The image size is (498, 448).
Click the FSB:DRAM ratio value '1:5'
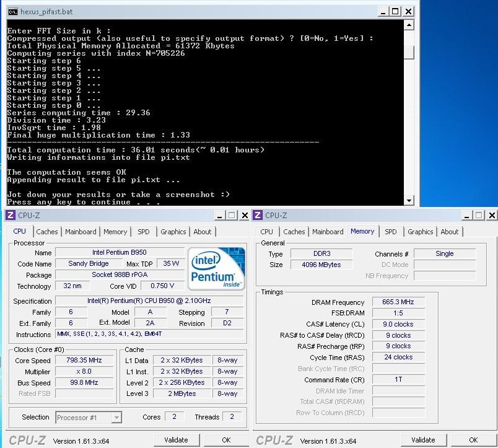398,313
